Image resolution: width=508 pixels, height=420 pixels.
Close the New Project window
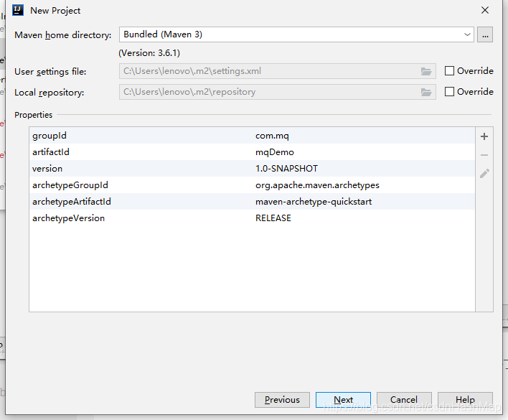(484, 10)
